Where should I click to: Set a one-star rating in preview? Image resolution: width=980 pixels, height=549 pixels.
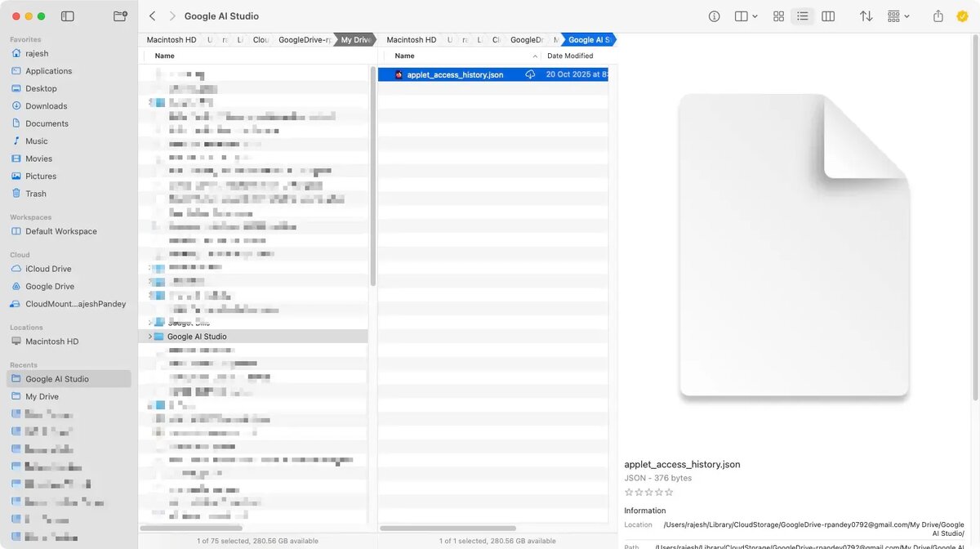pyautogui.click(x=629, y=493)
